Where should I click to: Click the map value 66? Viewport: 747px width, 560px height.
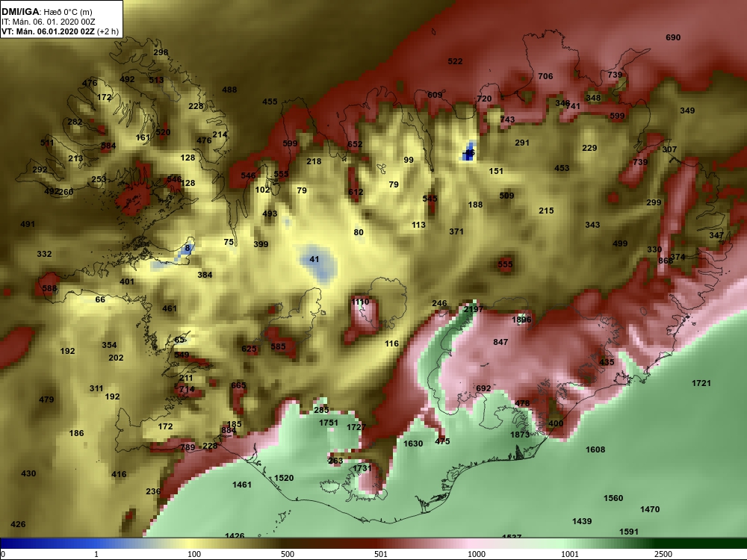[100, 299]
